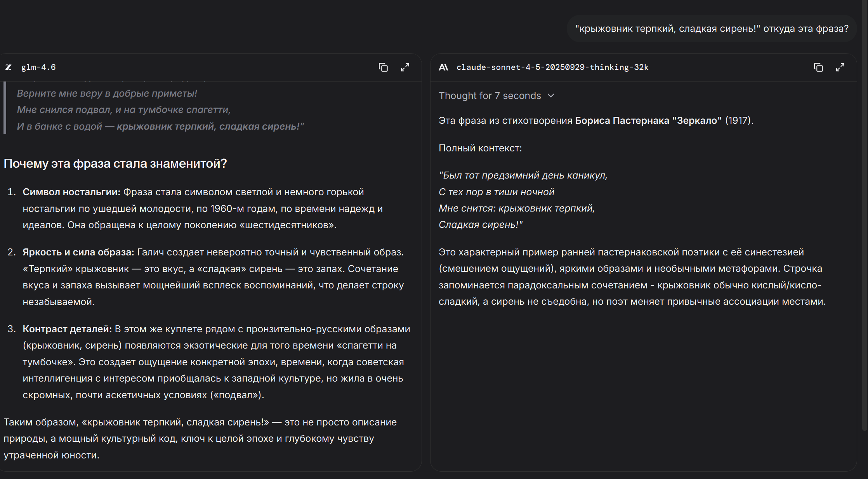Click the Anthropic logo beside claude-sonnet
Screen dimensions: 868x479
click(x=443, y=68)
